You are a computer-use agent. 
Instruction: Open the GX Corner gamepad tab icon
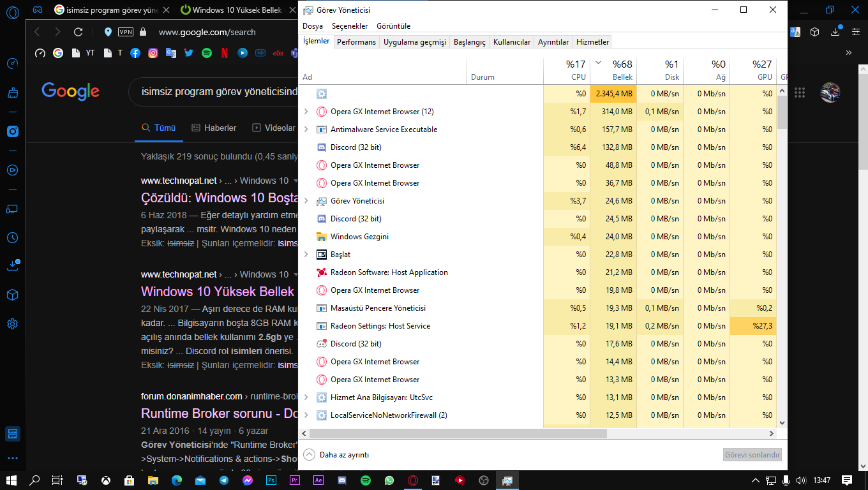(x=38, y=10)
